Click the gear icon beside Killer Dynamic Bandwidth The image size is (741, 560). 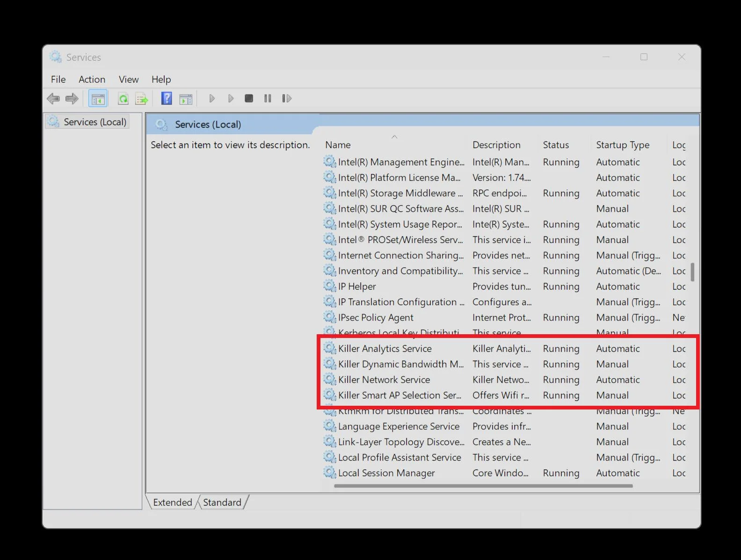pyautogui.click(x=330, y=364)
